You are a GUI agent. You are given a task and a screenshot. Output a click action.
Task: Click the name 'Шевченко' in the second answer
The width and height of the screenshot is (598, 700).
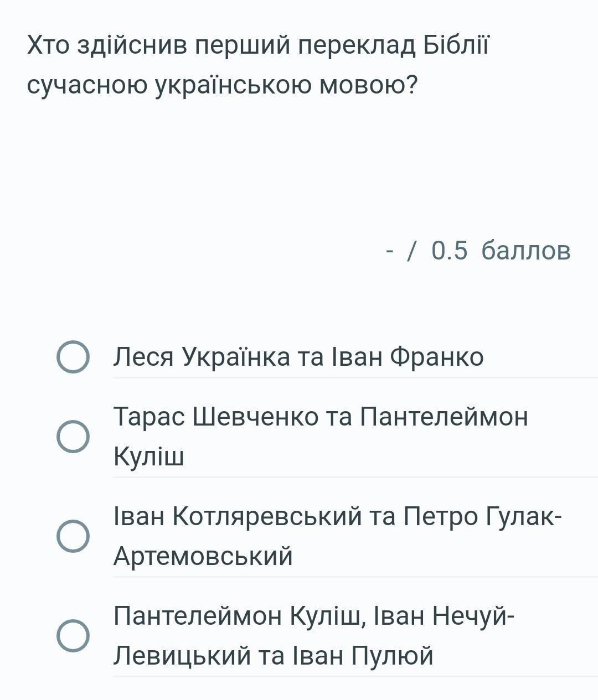tap(255, 416)
